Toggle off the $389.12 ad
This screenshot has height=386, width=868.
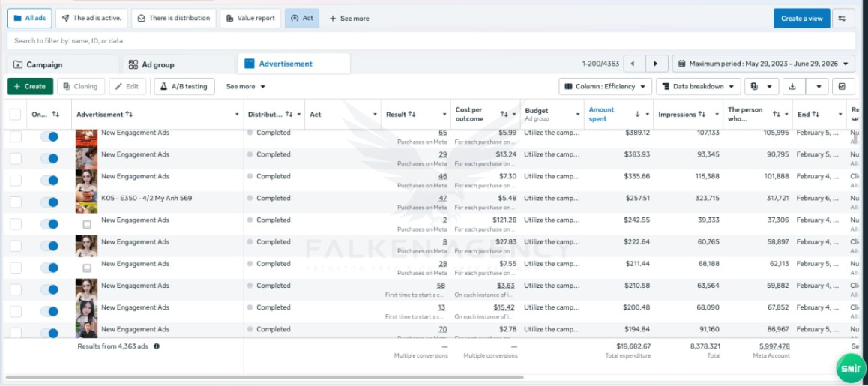49,137
